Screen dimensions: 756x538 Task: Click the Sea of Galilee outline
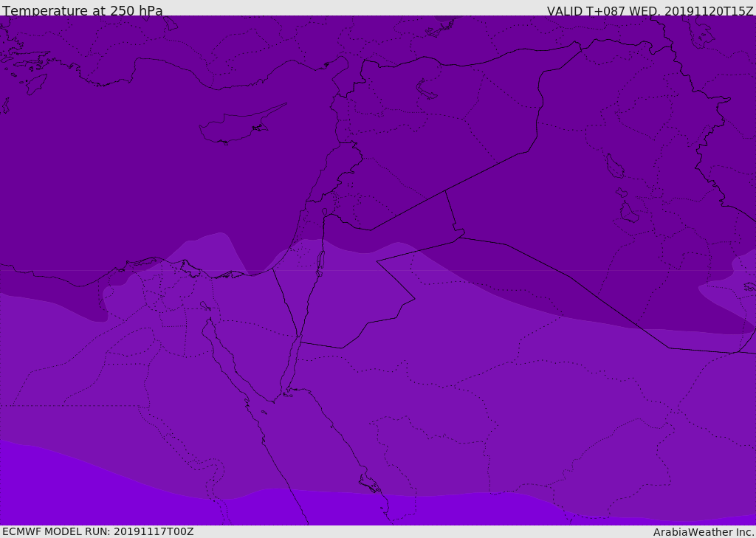(324, 212)
